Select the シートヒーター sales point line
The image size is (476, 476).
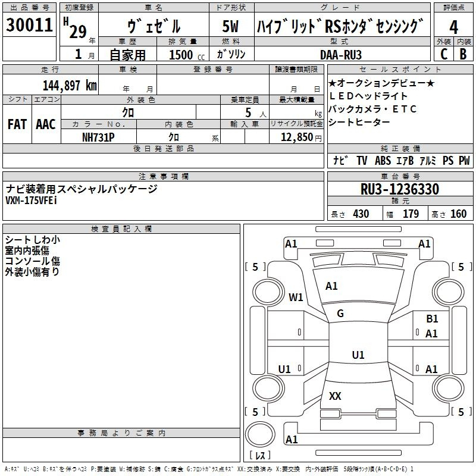tap(359, 122)
